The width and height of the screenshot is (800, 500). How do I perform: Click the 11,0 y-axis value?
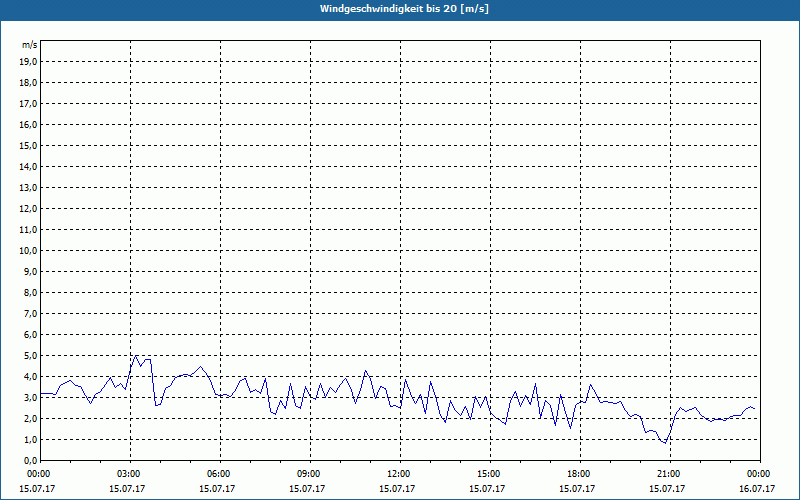(x=28, y=230)
